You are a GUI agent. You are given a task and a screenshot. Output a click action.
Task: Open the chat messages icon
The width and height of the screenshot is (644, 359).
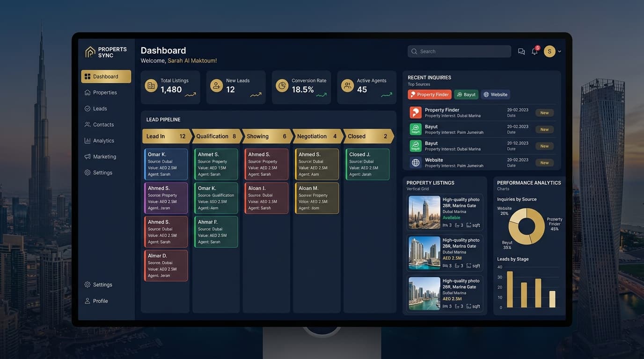[x=521, y=52]
